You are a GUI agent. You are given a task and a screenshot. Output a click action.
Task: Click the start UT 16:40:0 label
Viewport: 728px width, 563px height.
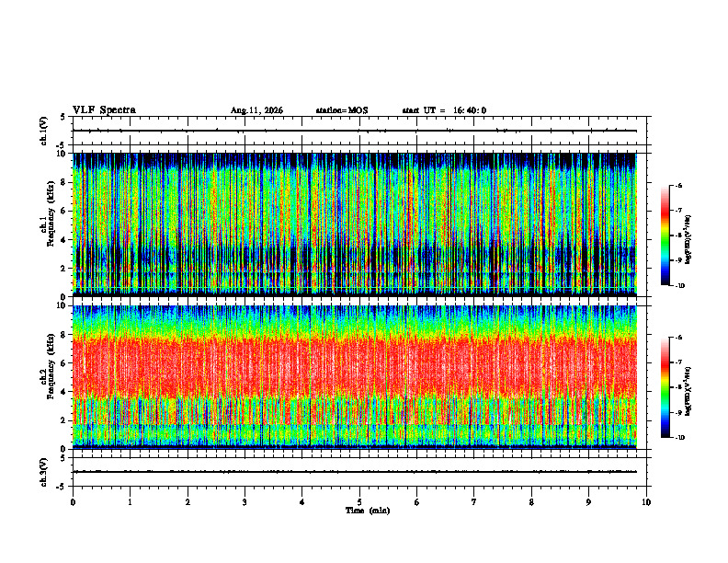[x=444, y=110]
